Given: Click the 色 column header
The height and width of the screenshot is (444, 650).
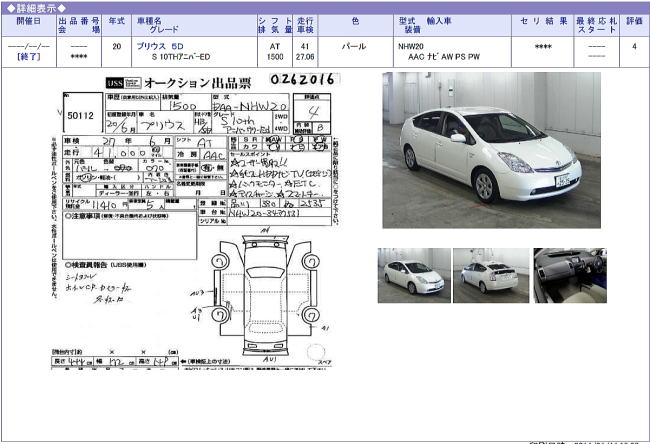Looking at the screenshot, I should 355,25.
